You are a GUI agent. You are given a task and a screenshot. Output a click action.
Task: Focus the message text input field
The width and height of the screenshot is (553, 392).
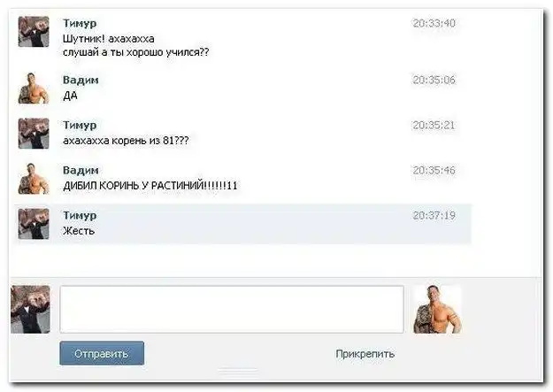[232, 309]
